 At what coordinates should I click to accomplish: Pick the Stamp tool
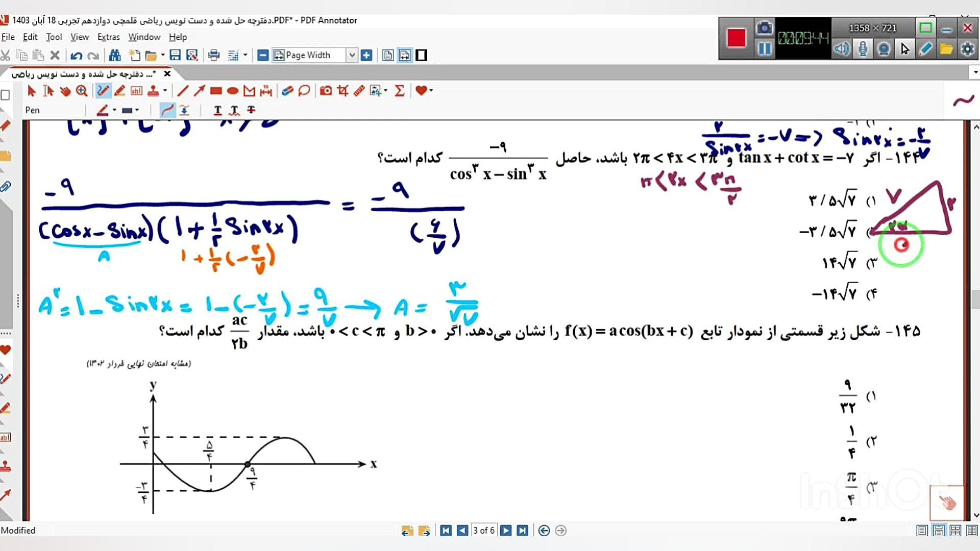click(153, 91)
